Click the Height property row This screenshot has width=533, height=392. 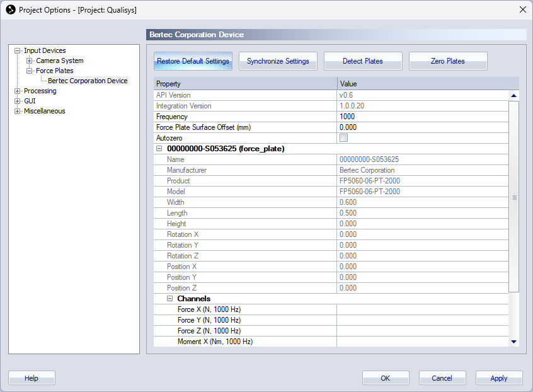click(x=331, y=224)
